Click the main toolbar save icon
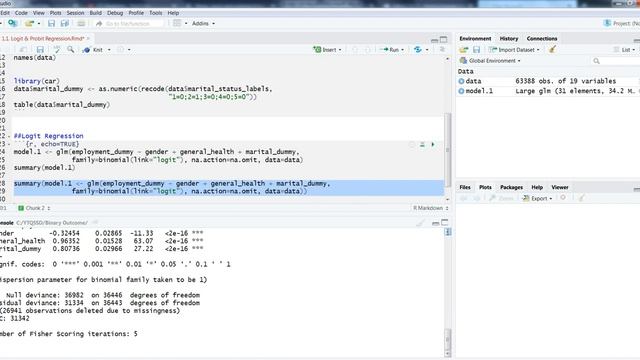The width and height of the screenshot is (640, 360). click(51, 23)
